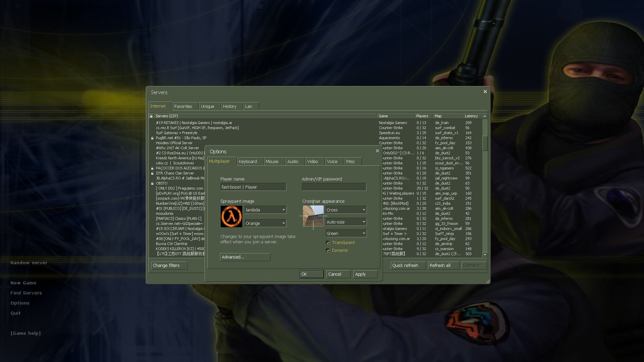
Task: Click the lock icon beside IITR Chaos Clan Server
Action: tap(153, 173)
